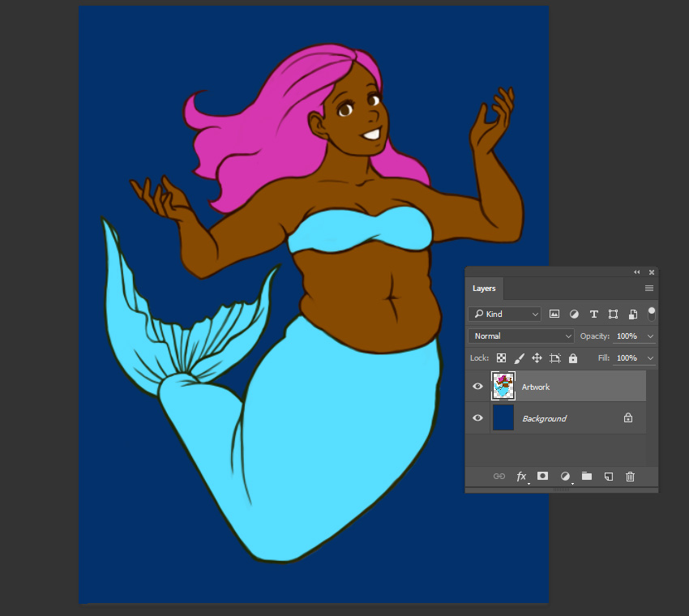
Task: Open the Normal blend mode dropdown
Action: [x=521, y=336]
